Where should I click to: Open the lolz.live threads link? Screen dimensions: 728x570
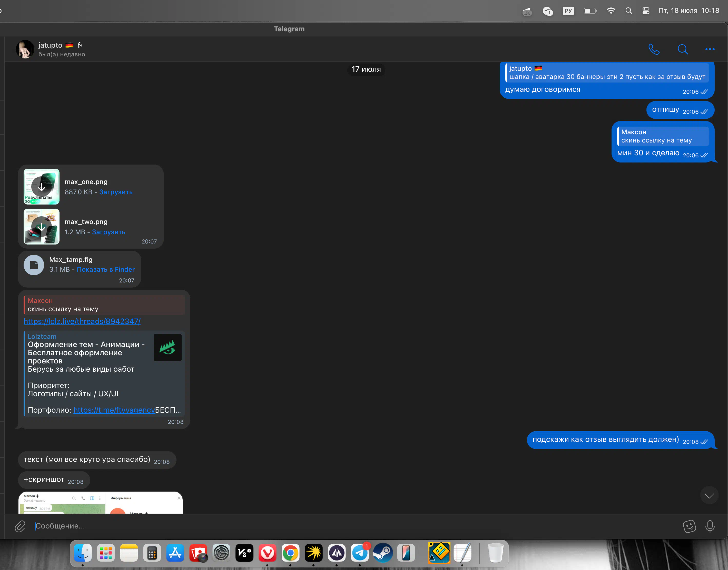pos(82,321)
